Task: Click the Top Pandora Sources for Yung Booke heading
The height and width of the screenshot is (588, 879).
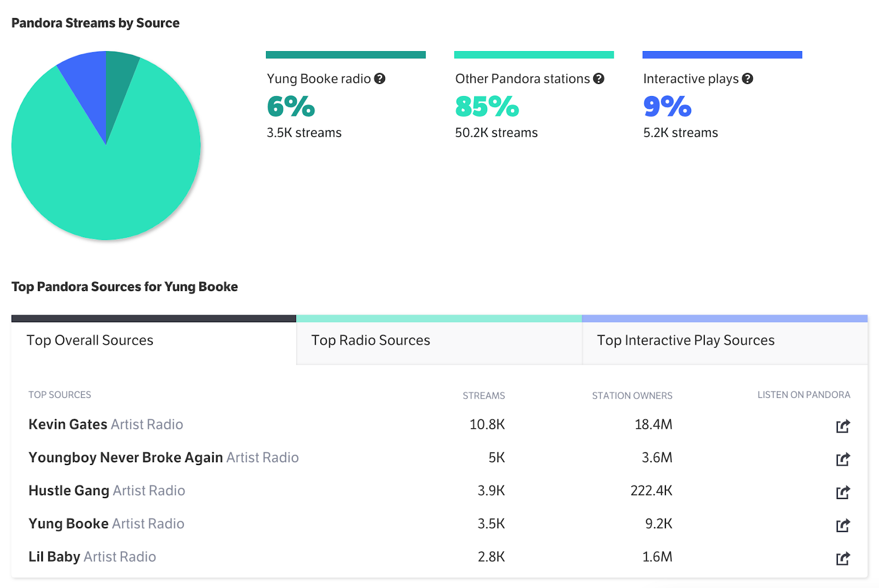Action: pos(125,287)
